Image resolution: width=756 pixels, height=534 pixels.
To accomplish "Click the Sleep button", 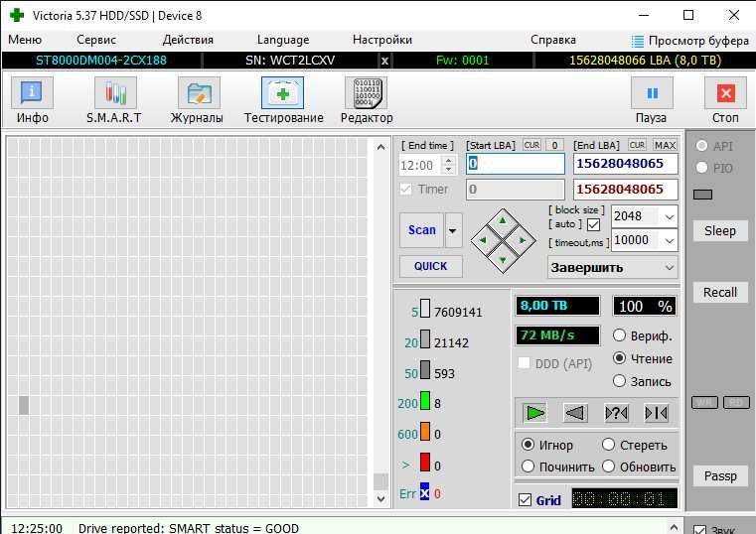I will click(x=720, y=230).
